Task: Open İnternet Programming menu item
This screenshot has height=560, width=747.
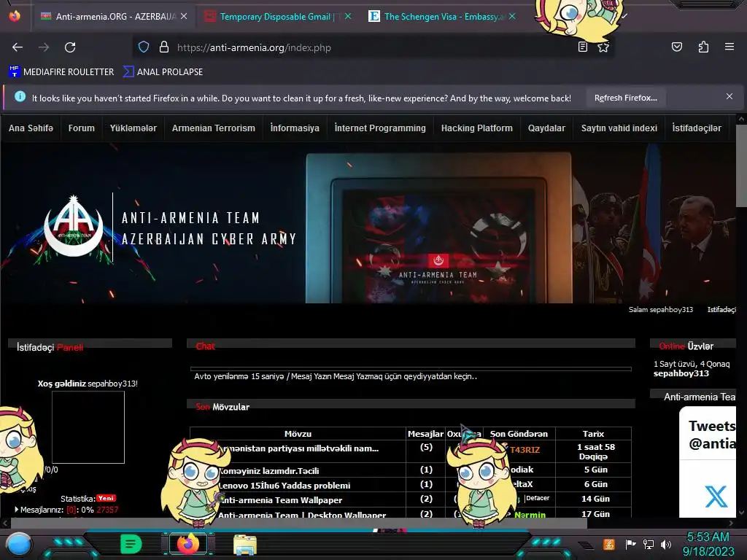Action: tap(380, 128)
